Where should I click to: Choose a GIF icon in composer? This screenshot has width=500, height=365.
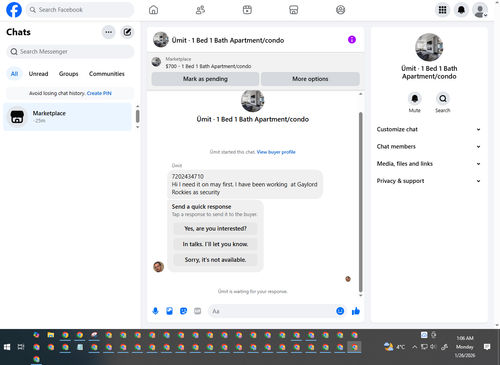click(x=198, y=311)
